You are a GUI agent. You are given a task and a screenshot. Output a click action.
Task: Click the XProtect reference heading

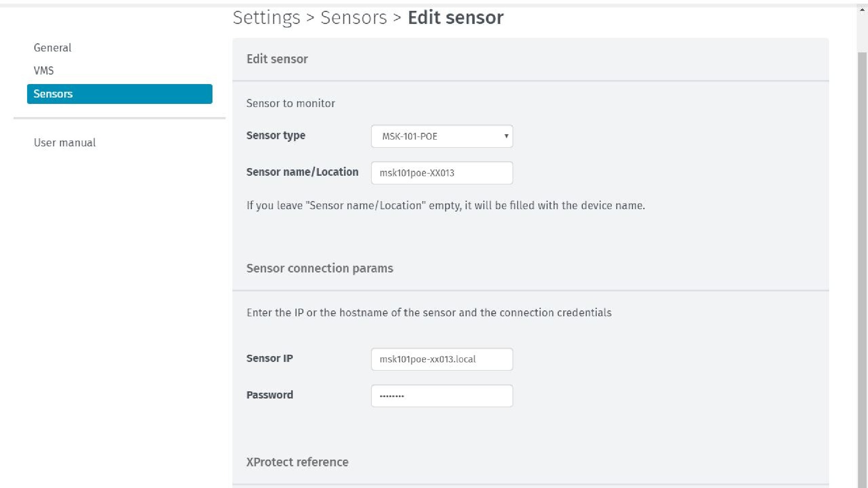297,462
